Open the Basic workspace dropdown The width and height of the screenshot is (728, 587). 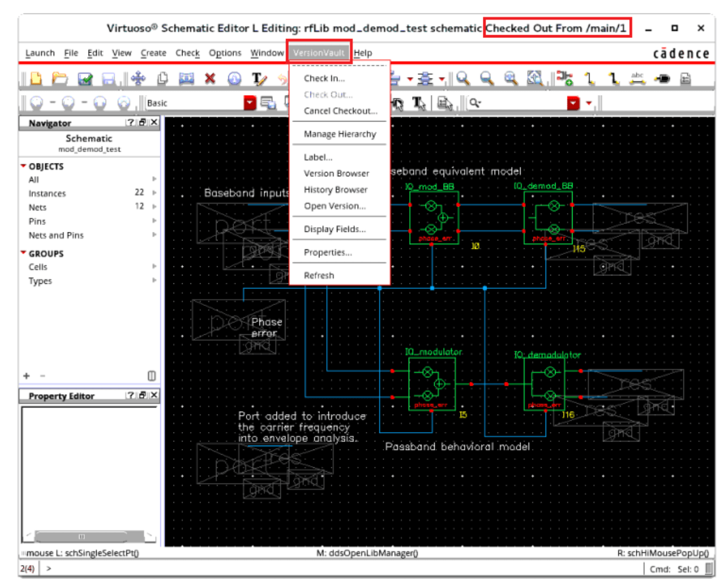(250, 103)
